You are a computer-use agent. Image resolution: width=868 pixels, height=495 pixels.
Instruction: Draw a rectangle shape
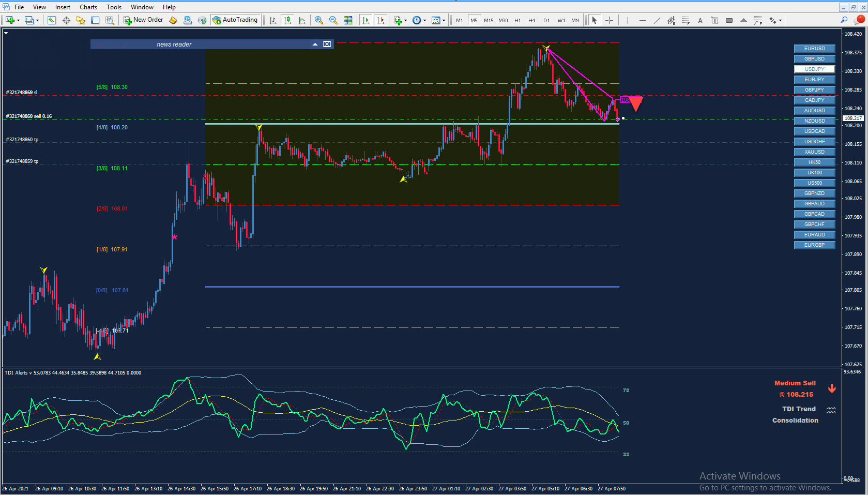729,20
